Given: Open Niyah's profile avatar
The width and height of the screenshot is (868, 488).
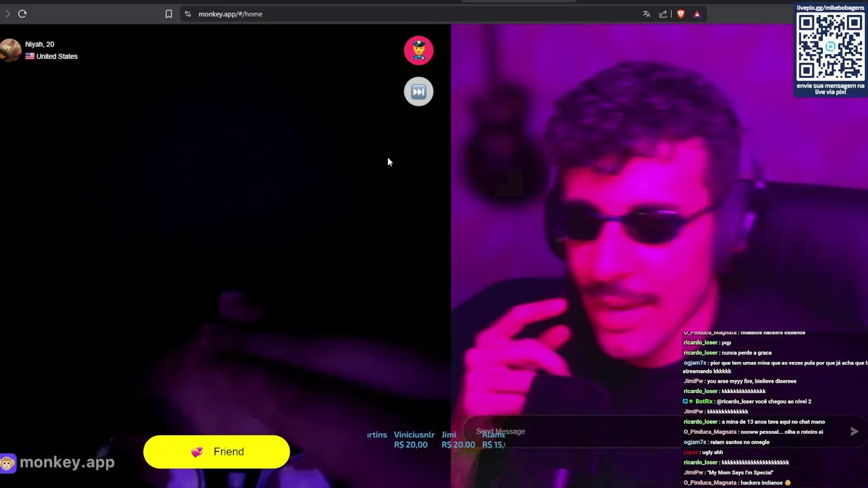Looking at the screenshot, I should pyautogui.click(x=10, y=50).
